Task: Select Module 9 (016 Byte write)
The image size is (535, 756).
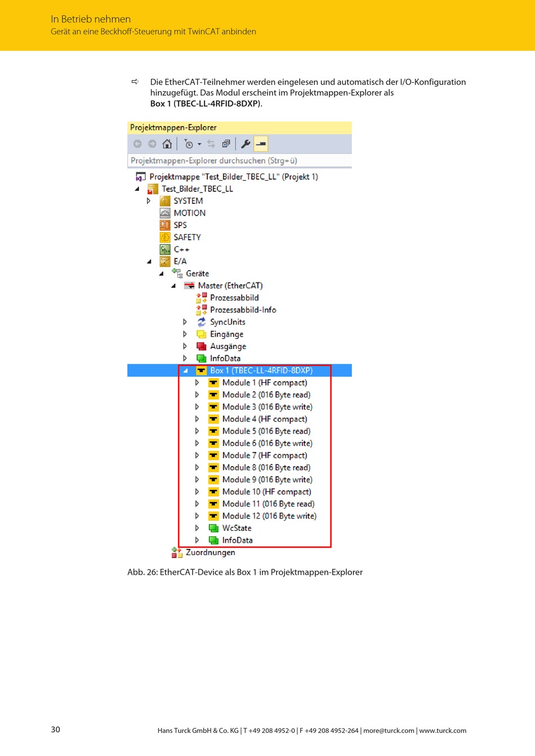Action: point(267,480)
